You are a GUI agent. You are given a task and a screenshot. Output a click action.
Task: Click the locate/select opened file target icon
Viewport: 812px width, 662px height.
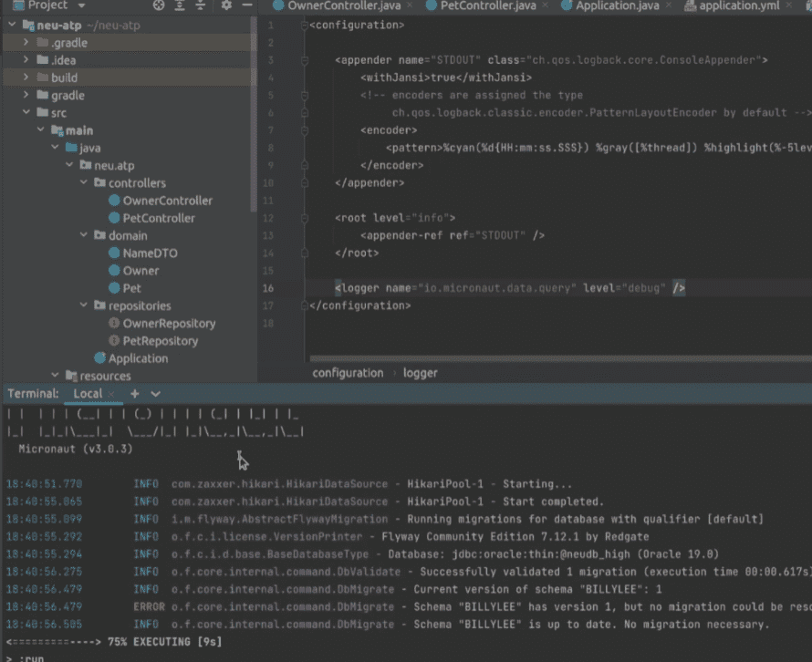[159, 5]
